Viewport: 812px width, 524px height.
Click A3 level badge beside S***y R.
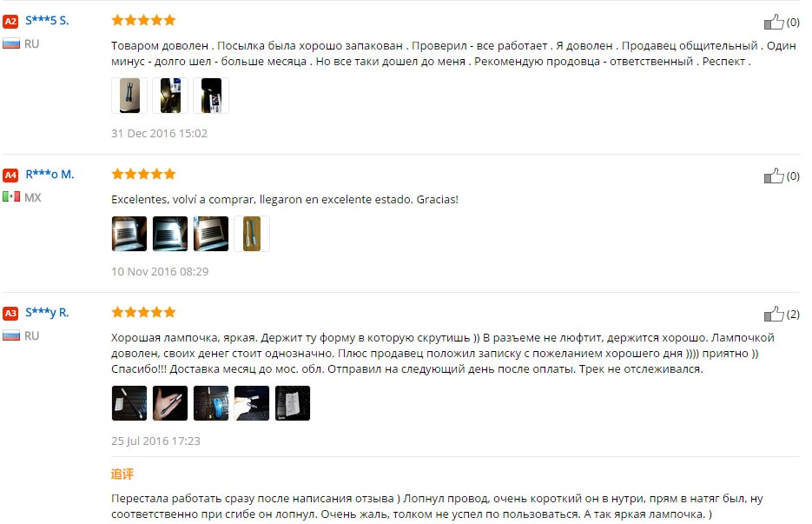point(10,313)
